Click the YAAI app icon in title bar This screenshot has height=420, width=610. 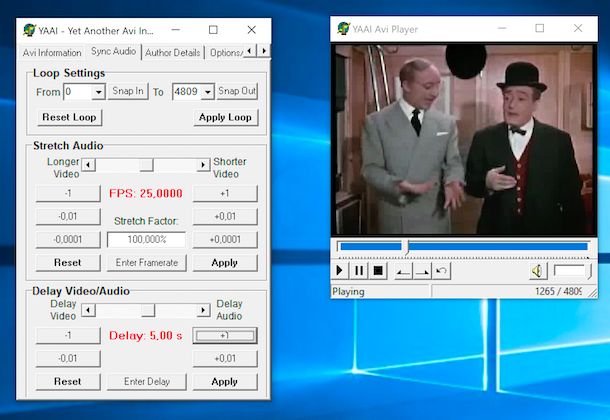pyautogui.click(x=29, y=30)
